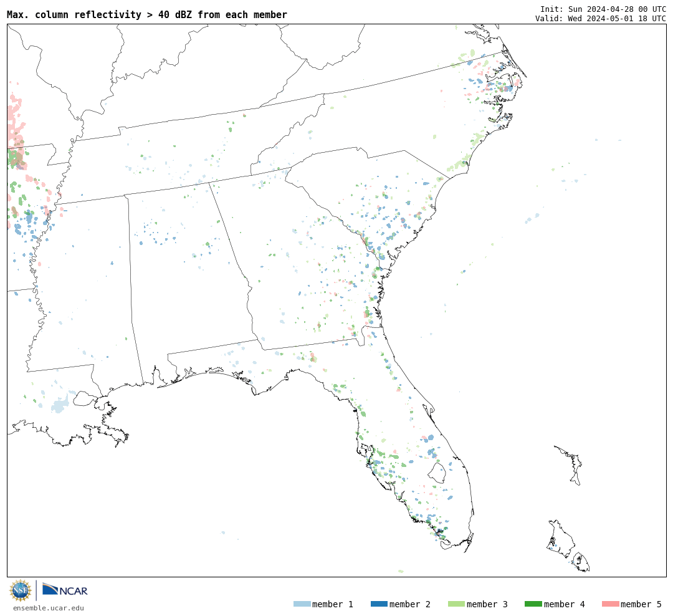Click the member 4 dark green swatch
This screenshot has width=673, height=616.
533,604
